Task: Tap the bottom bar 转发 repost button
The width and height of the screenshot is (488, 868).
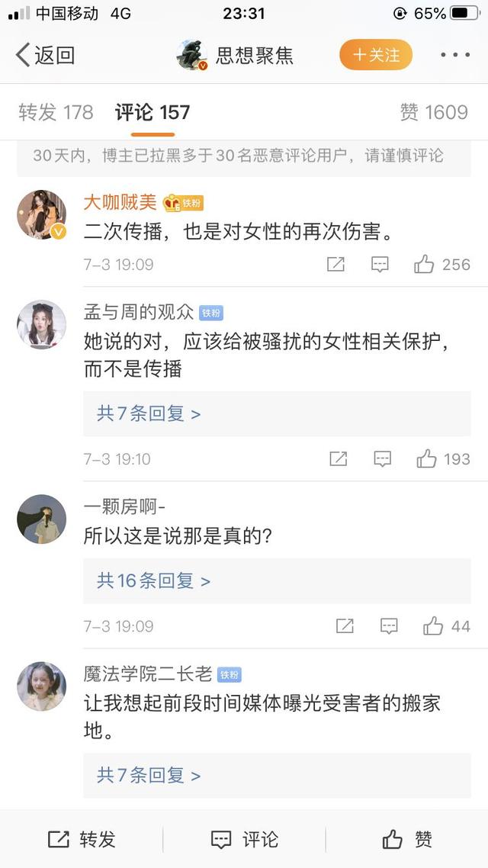Action: tap(82, 840)
